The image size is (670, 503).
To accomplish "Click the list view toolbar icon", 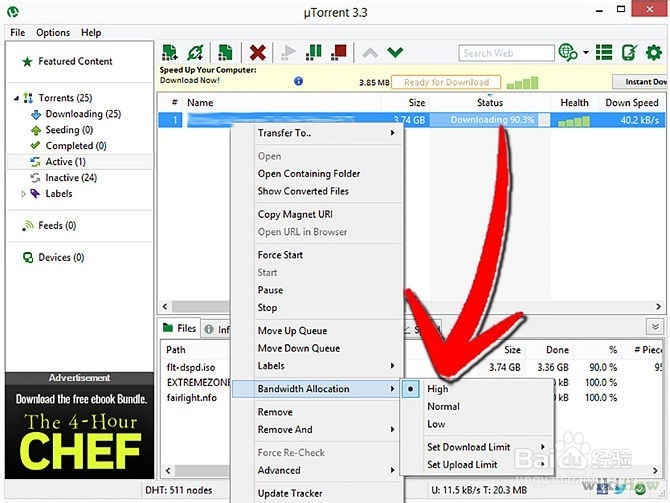I will coord(604,53).
